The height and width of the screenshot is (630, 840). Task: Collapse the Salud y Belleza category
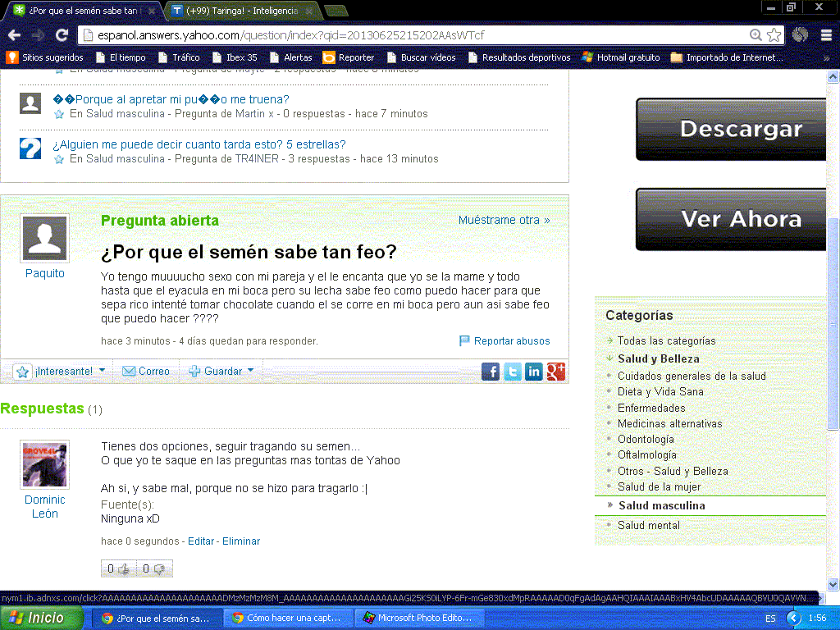click(x=609, y=358)
